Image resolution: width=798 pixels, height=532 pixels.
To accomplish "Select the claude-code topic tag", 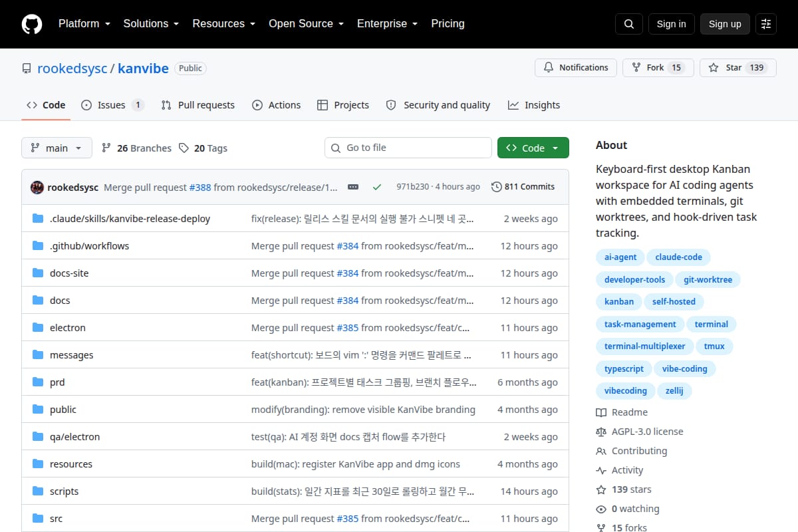I will [678, 257].
